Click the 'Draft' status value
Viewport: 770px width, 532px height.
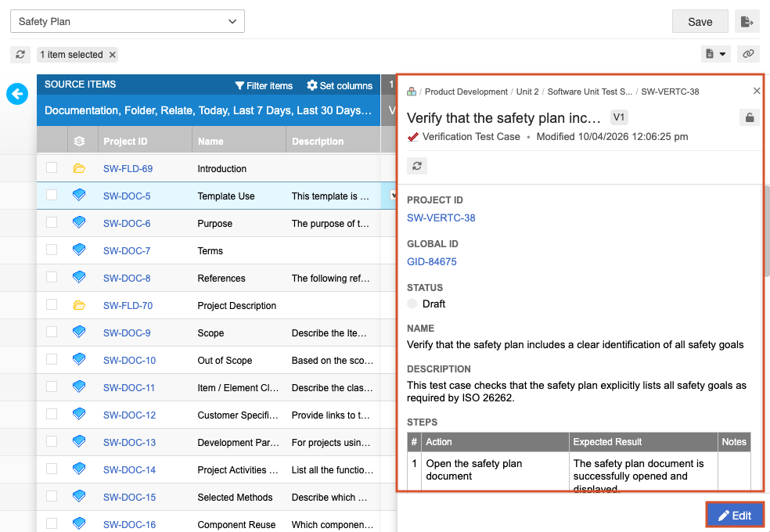pos(434,304)
